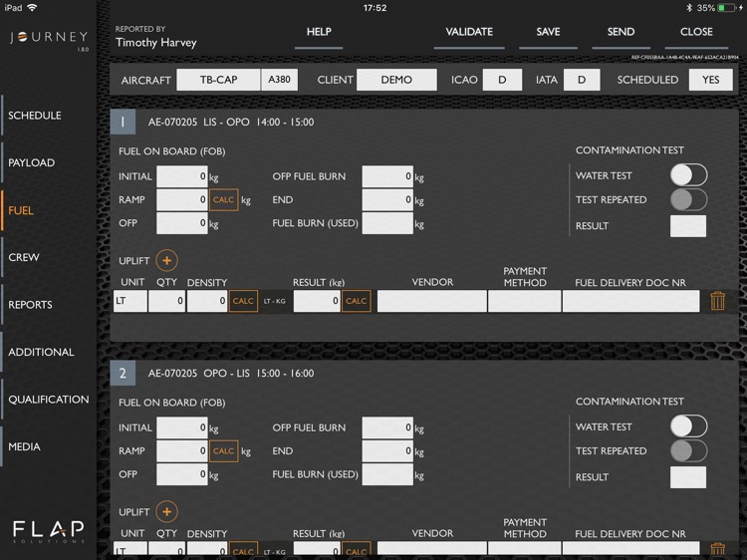Edit INITIAL fuel for flight 1

click(182, 176)
